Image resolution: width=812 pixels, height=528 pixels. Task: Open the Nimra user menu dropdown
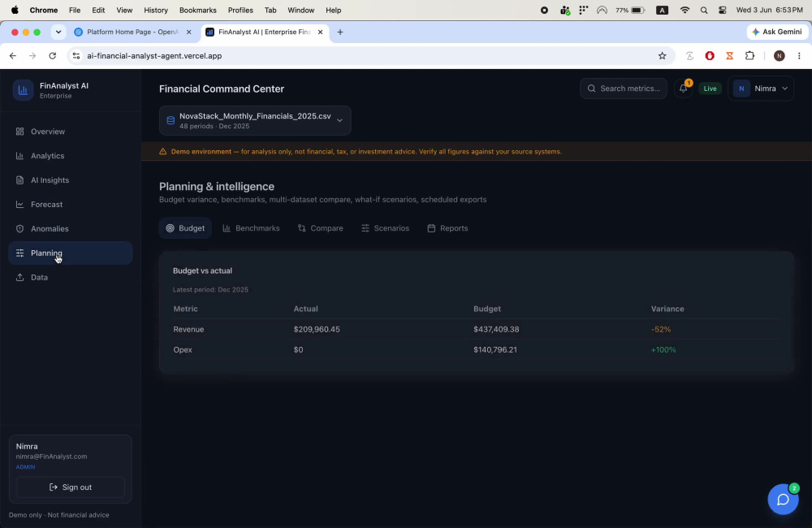click(761, 89)
